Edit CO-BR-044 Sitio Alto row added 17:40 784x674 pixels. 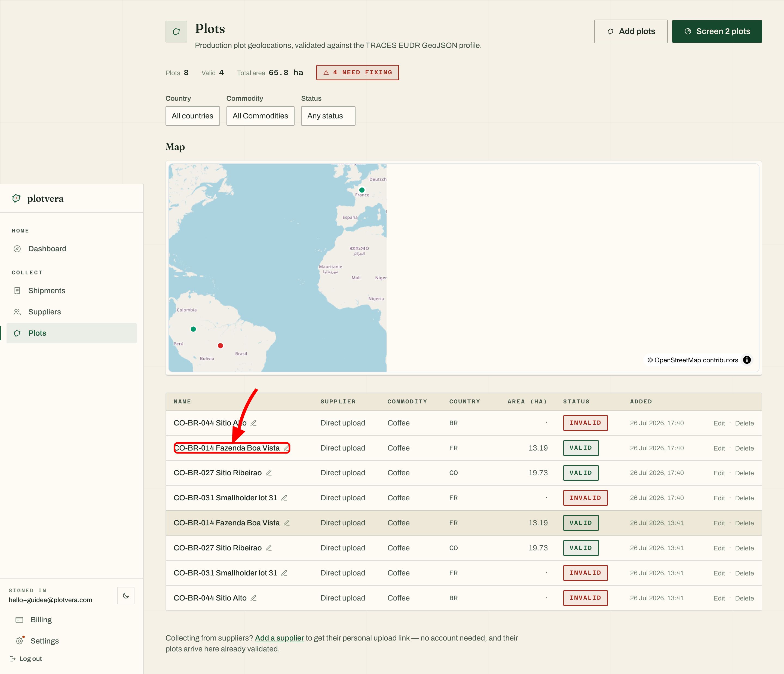coord(719,423)
